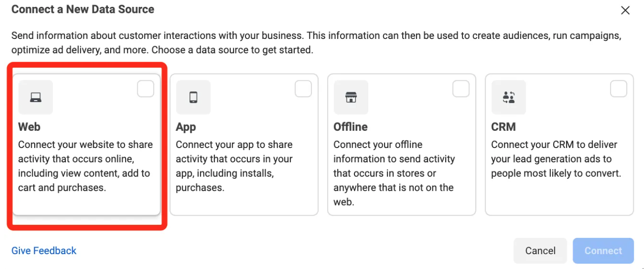Click the Offline description about store activity
This screenshot has height=269, width=644.
coord(394,173)
